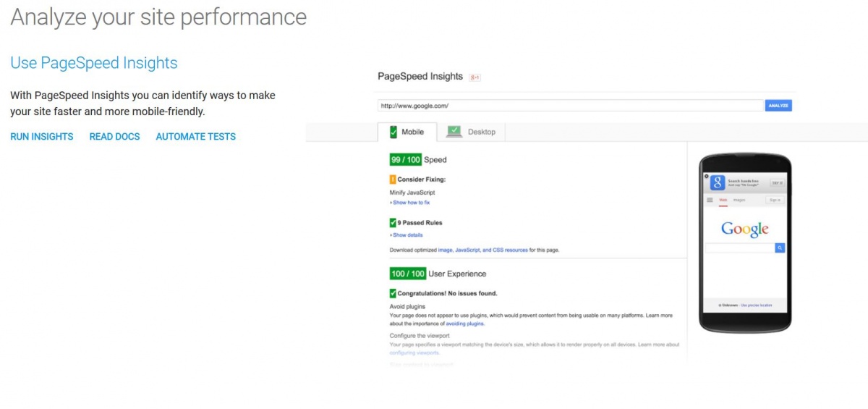Follow the AUTOMATE TESTS link
Screen dimensions: 868x409
coord(196,136)
